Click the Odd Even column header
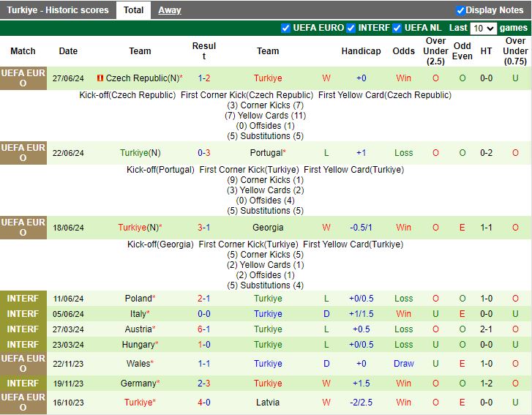 [x=462, y=51]
